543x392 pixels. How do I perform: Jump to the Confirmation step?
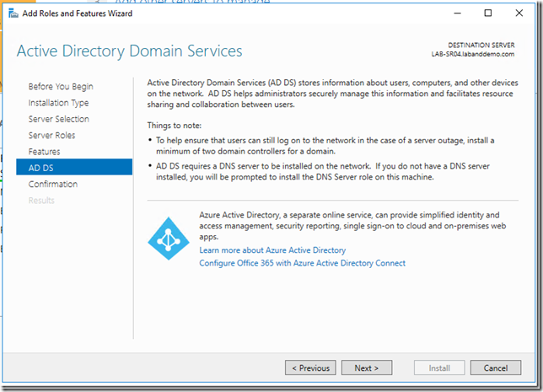(53, 185)
